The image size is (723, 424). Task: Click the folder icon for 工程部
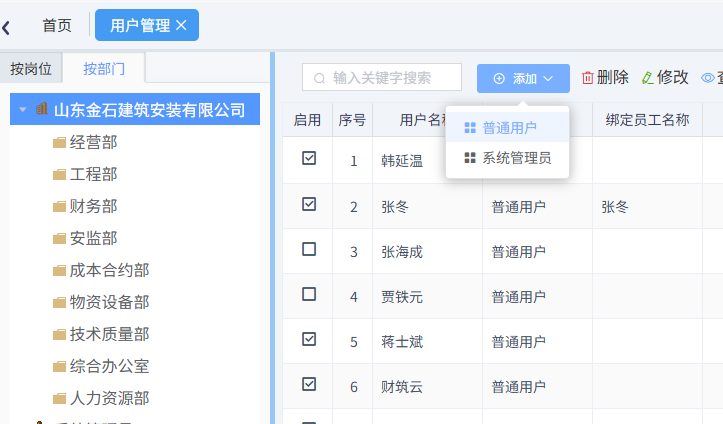coord(59,175)
